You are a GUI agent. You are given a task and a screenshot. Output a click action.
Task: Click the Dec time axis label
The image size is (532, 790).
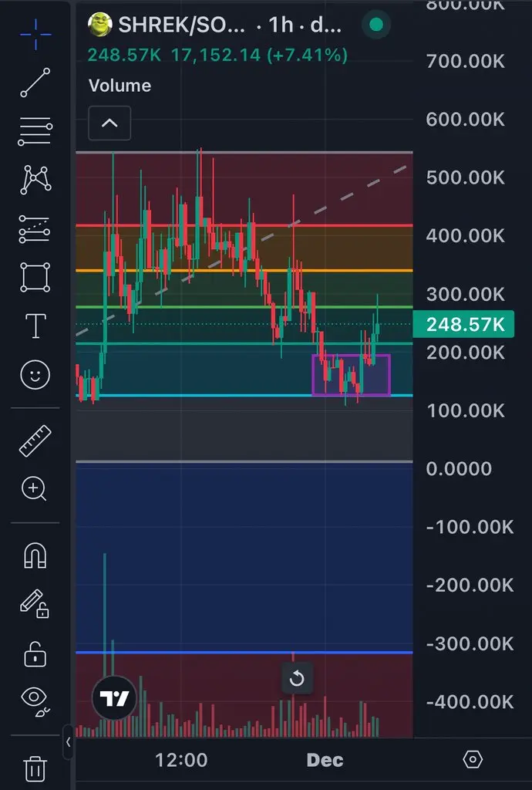325,760
